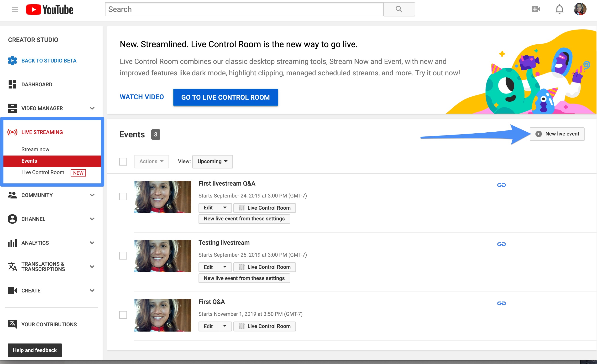Viewport: 597px width, 364px height.
Task: Click the plus icon on New live event
Action: click(538, 134)
